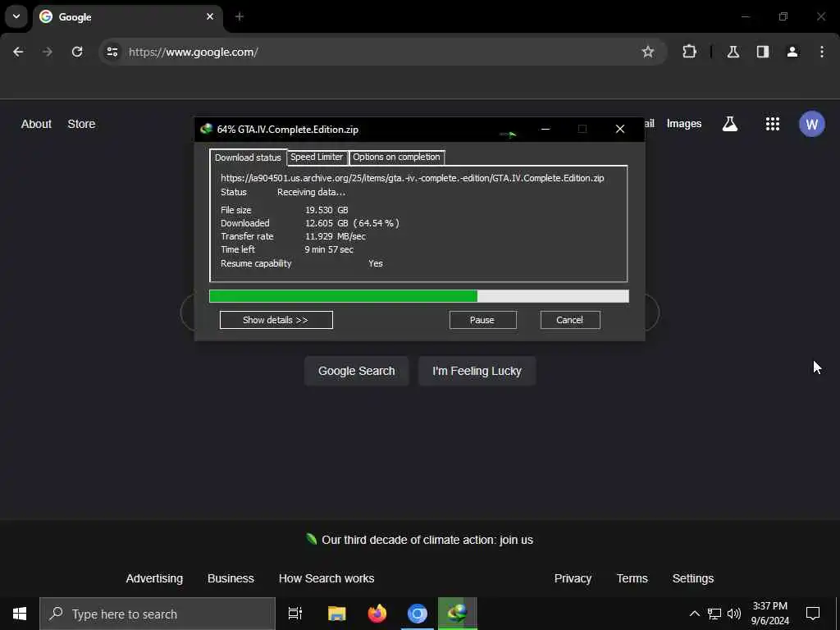Pause the GTA IV download

coord(482,320)
